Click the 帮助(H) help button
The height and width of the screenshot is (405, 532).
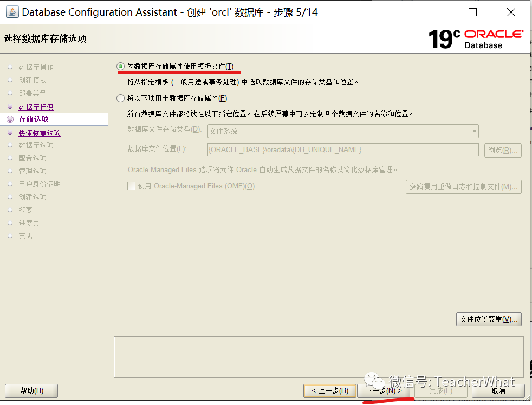pyautogui.click(x=31, y=391)
